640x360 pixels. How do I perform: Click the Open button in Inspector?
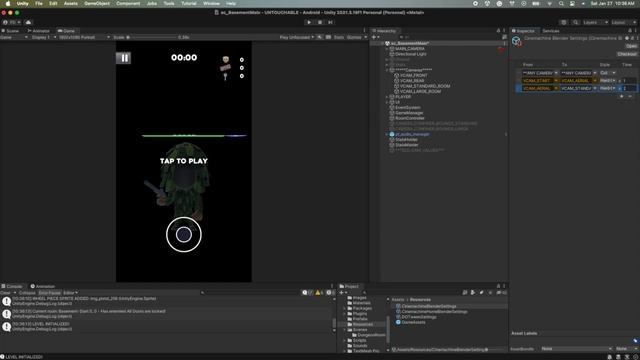pyautogui.click(x=631, y=46)
